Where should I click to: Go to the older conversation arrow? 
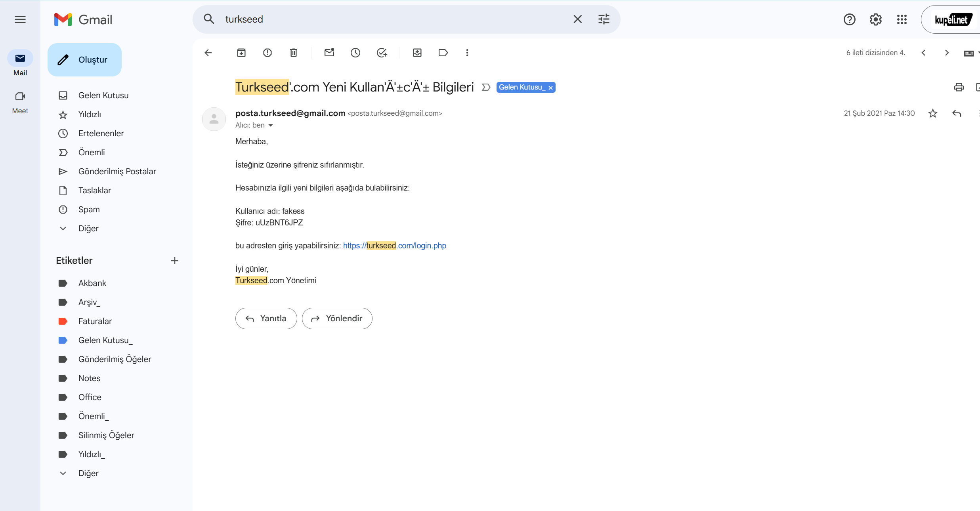[947, 53]
